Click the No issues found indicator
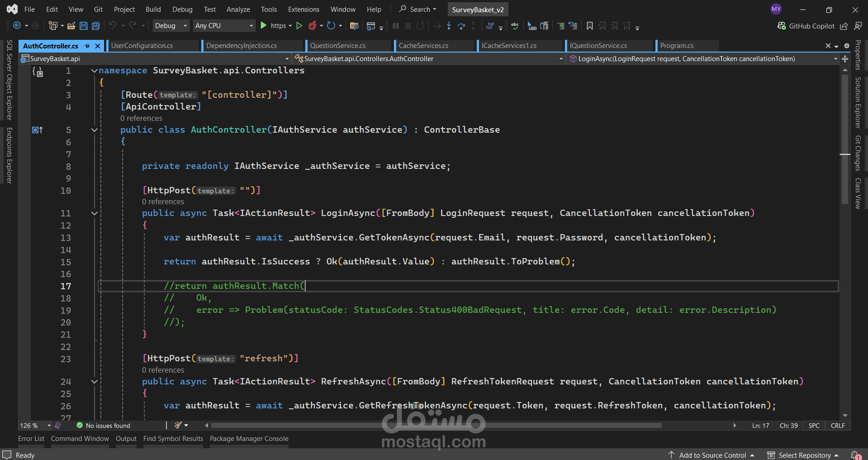The image size is (868, 460). click(104, 426)
